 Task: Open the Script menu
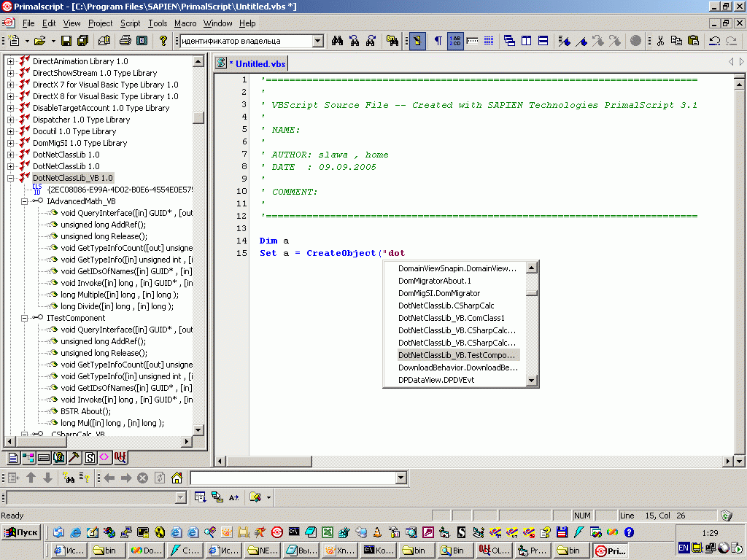pyautogui.click(x=130, y=23)
